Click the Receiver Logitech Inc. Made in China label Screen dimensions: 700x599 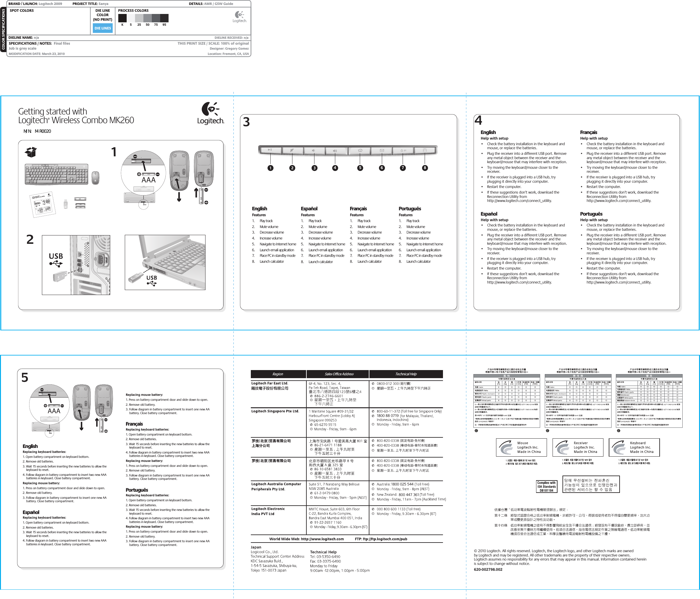point(578,447)
